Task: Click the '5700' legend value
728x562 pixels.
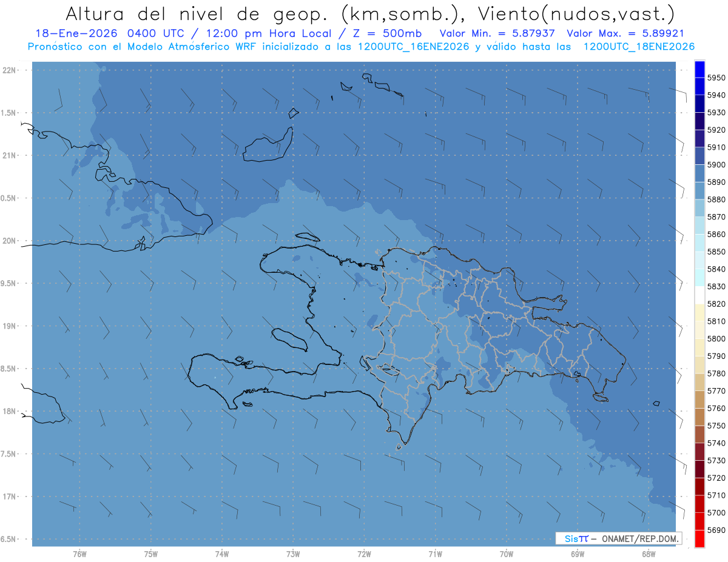Action: click(x=716, y=513)
